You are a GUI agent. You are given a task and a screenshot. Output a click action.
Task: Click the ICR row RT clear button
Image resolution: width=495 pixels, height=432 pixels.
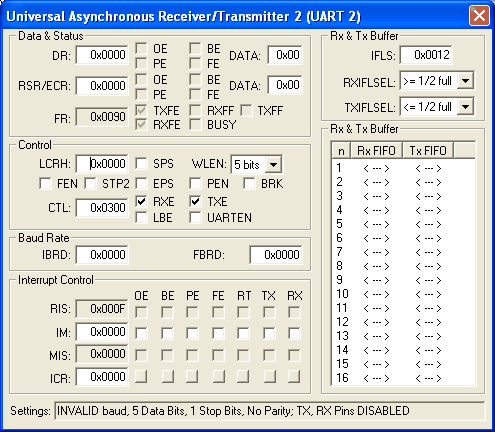click(243, 376)
